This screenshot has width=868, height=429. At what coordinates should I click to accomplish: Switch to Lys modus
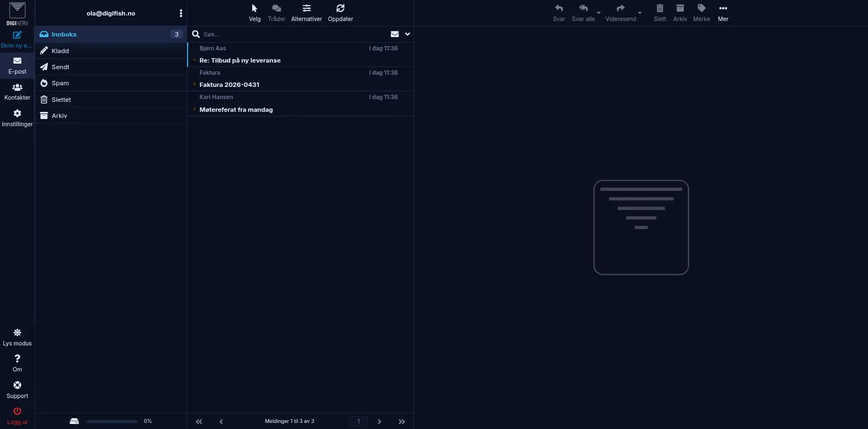coord(17,337)
